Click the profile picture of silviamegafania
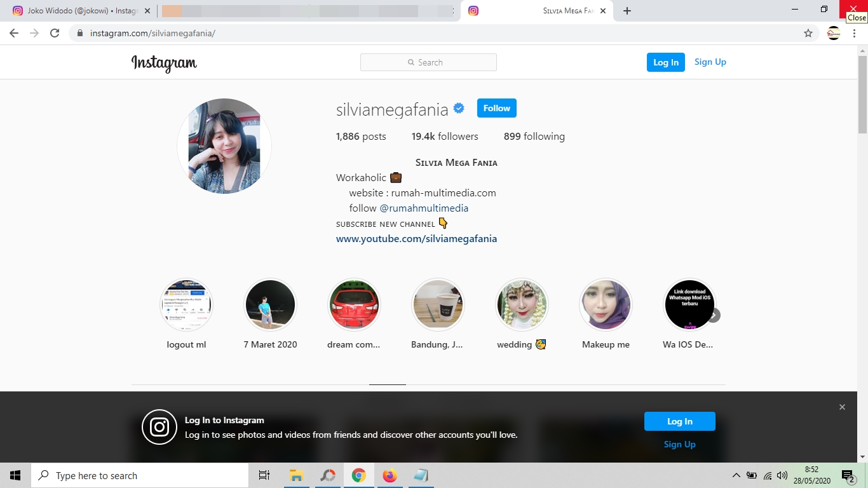The image size is (868, 488). coord(224,146)
